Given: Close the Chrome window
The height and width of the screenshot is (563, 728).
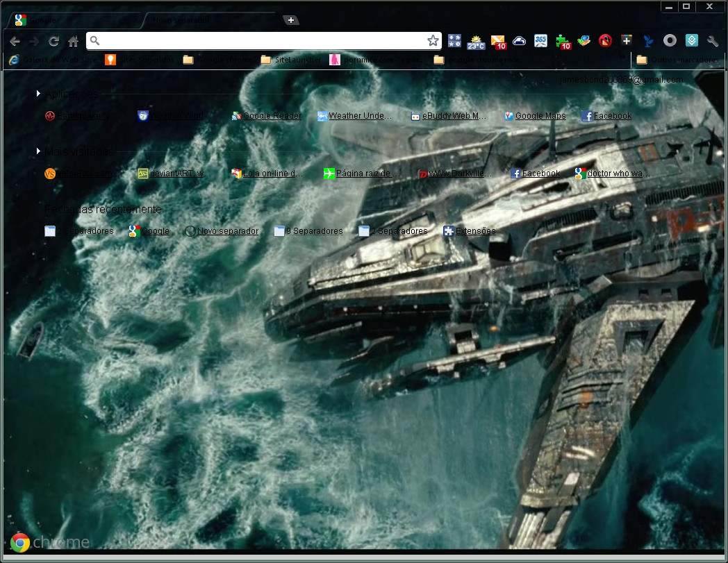Looking at the screenshot, I should 709,6.
